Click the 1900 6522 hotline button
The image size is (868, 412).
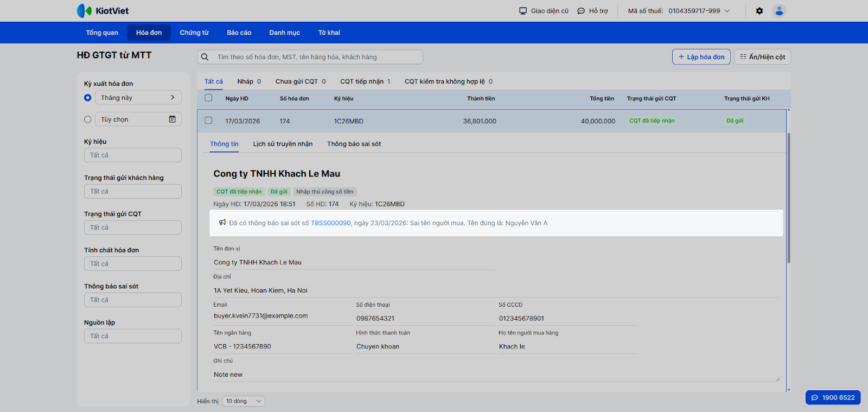(x=833, y=397)
